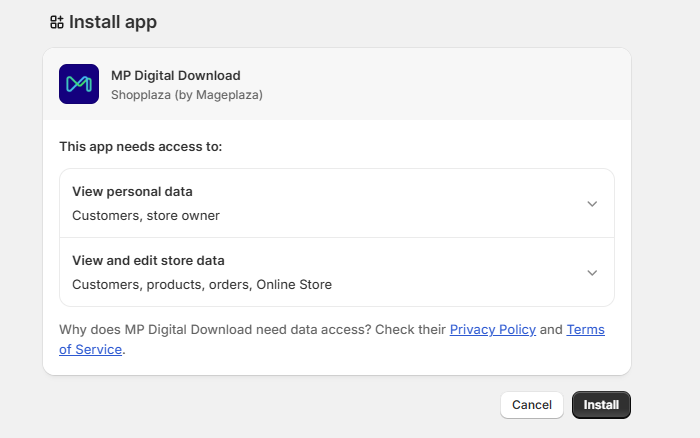Click the word "and" between the two links

click(x=551, y=329)
